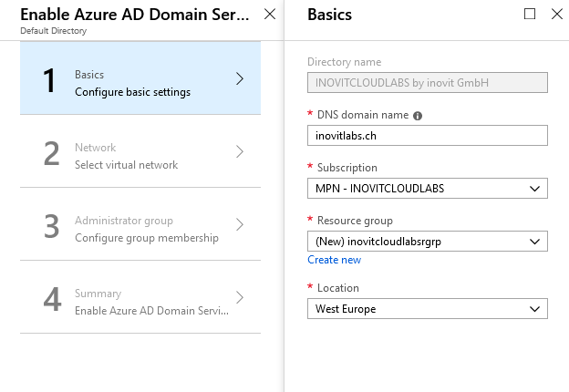Expand the Resource group dropdown
The height and width of the screenshot is (392, 569).
coord(428,242)
